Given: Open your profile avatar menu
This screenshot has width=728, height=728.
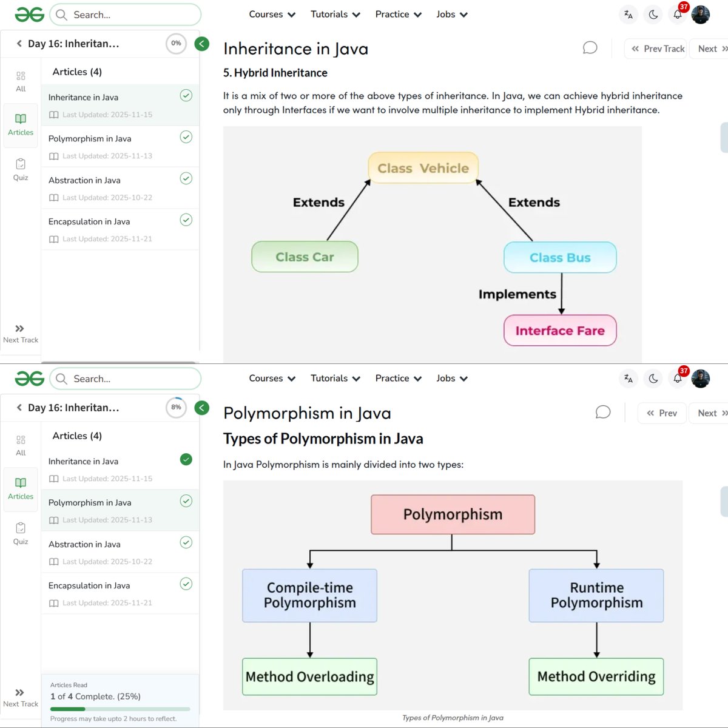Looking at the screenshot, I should [x=701, y=14].
